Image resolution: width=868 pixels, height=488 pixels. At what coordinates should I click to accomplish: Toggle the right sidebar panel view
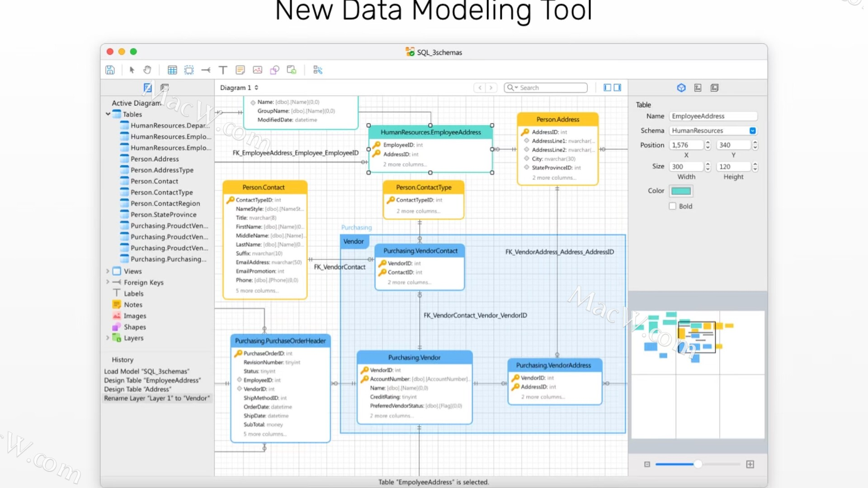(618, 88)
